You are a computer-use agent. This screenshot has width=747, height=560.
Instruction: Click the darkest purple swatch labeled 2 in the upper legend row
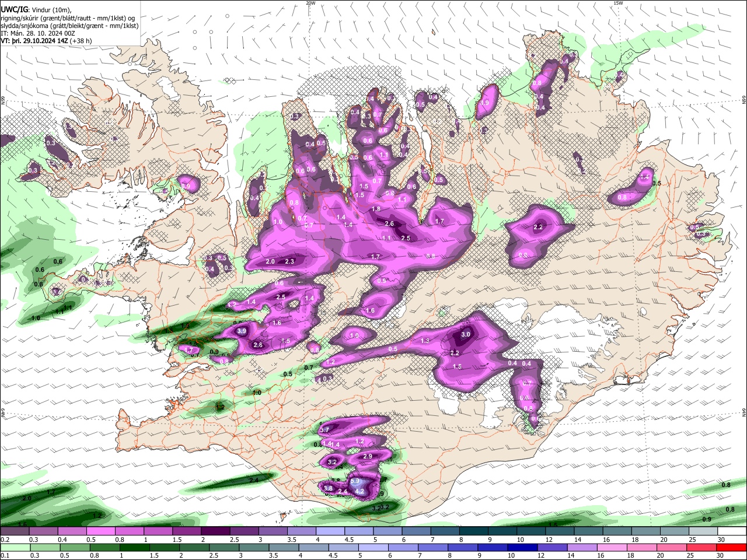tap(215, 532)
